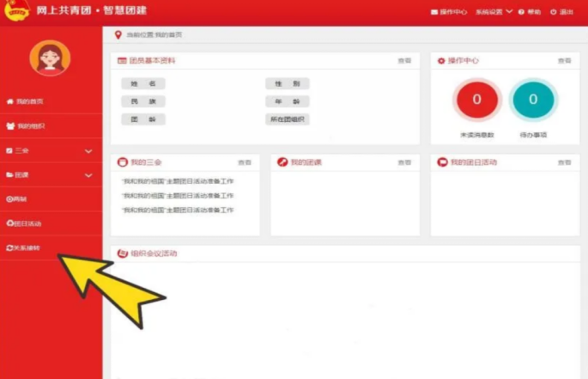Image resolution: width=588 pixels, height=379 pixels.
Task: Expand the 团课 sidebar submenu chevron
Action: pos(88,175)
